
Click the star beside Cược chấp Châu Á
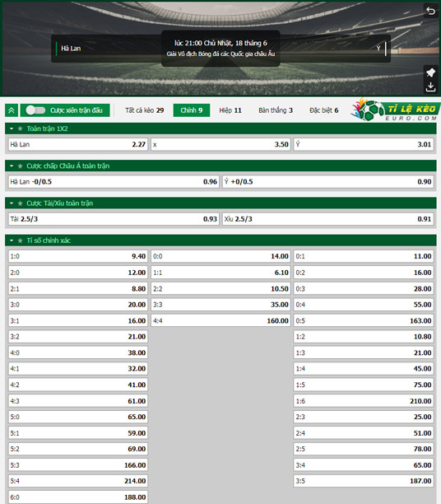[21, 166]
